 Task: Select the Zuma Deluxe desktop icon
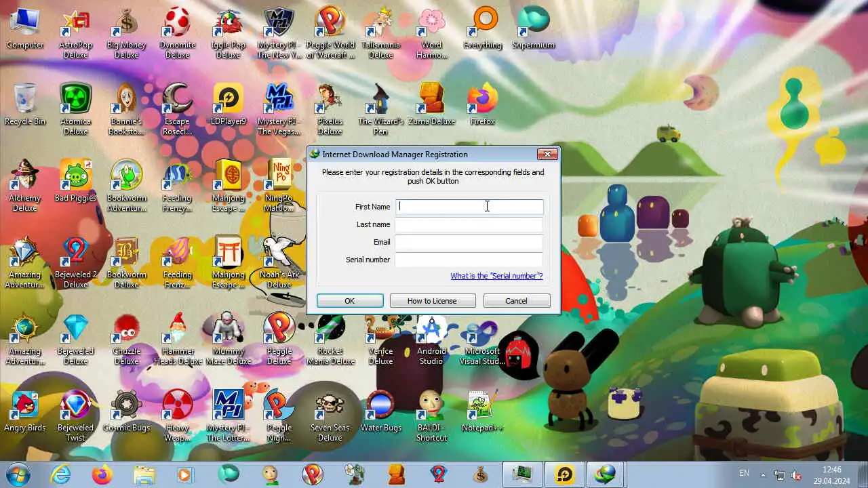[x=431, y=105]
